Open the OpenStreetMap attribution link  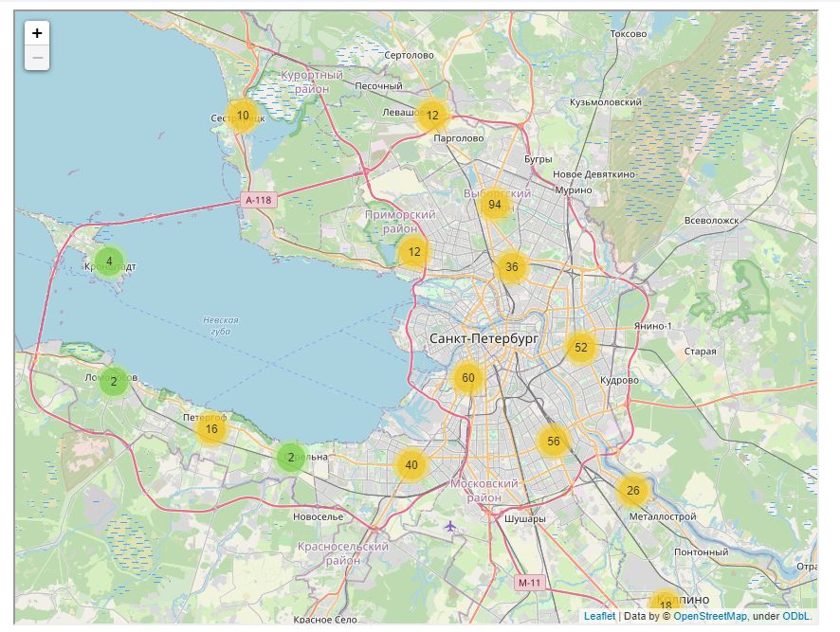[710, 616]
